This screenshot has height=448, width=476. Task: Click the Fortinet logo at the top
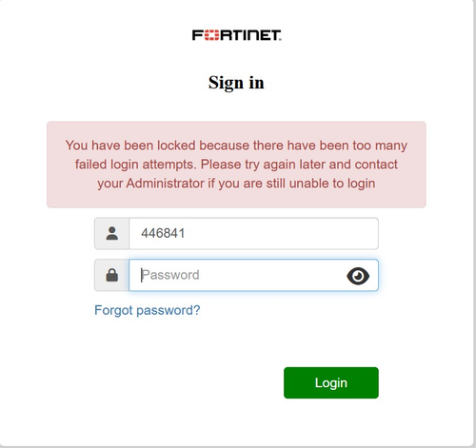[x=236, y=35]
